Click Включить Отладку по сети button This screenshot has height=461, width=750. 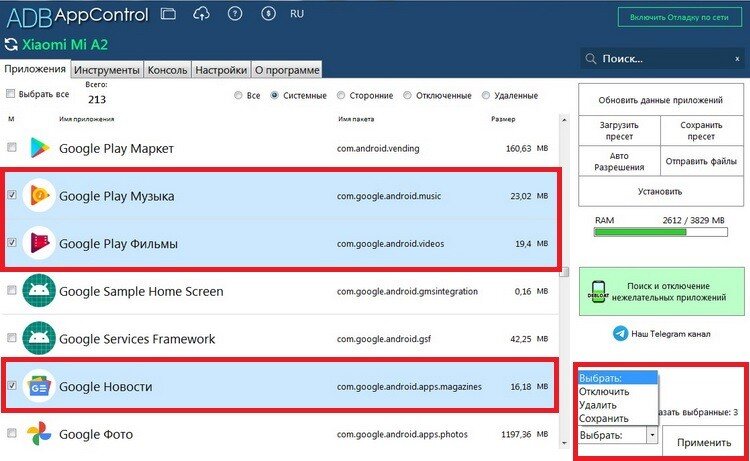point(679,17)
